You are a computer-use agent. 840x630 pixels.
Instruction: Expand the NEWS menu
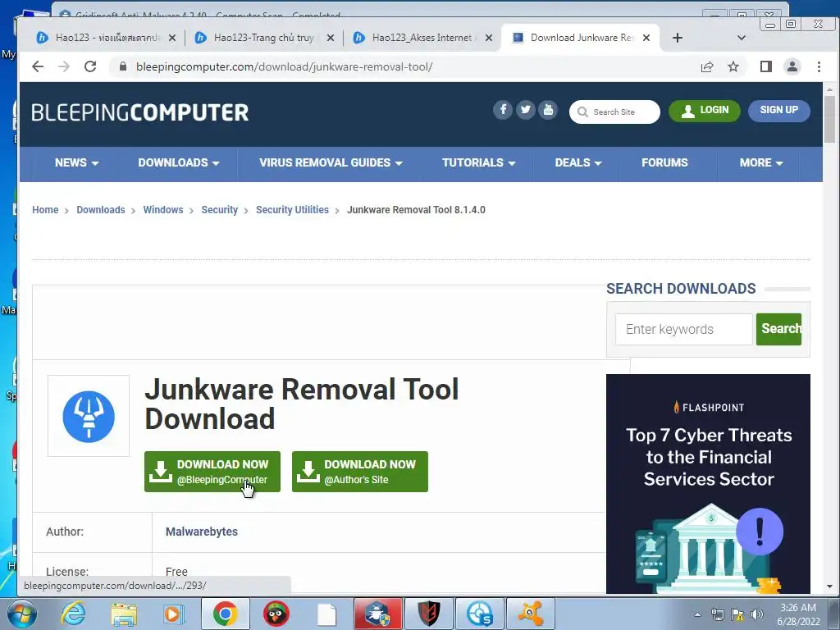point(76,163)
